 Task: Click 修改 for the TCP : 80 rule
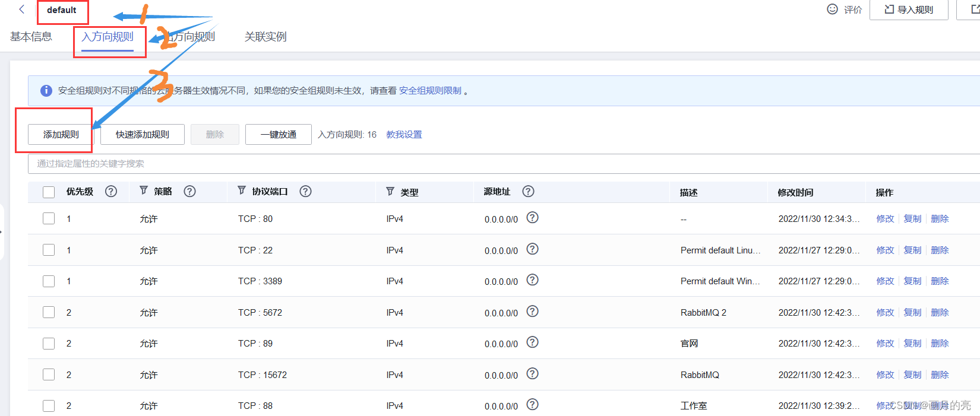click(x=885, y=219)
